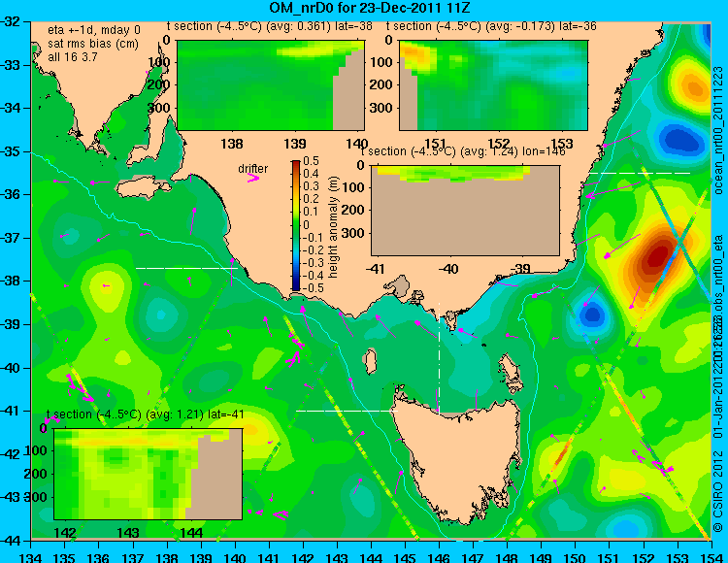Open the lat=-38 temperature section inset plot
This screenshot has height=563, width=728.
point(271,85)
